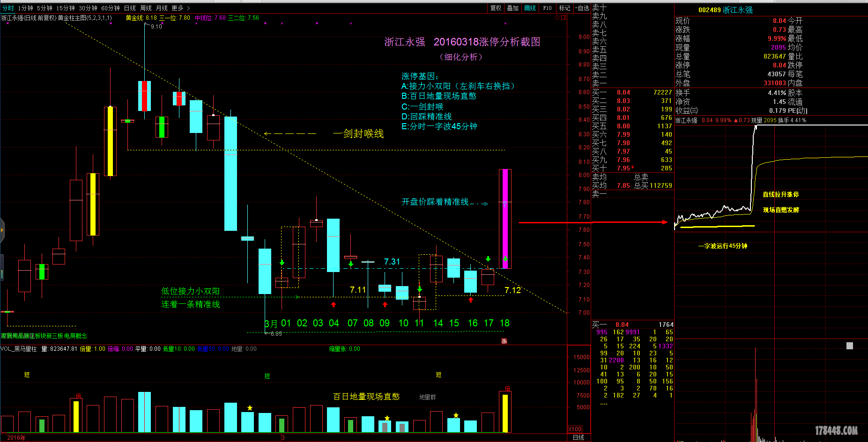Viewport: 868px width, 442px height.
Task: Switch to the 月线 monthly chart tab
Action: point(162,8)
